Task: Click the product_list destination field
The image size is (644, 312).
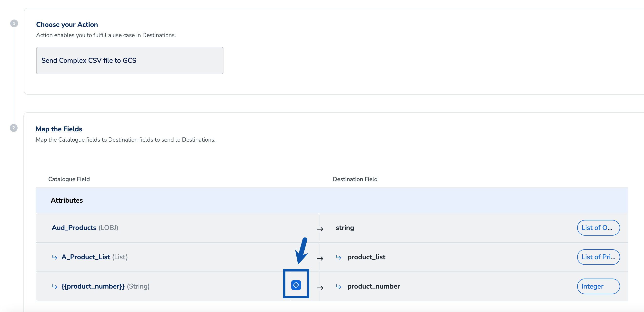Action: [366, 257]
